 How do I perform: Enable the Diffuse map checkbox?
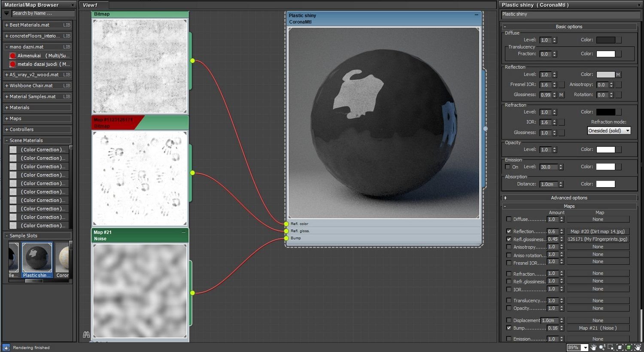pyautogui.click(x=509, y=219)
